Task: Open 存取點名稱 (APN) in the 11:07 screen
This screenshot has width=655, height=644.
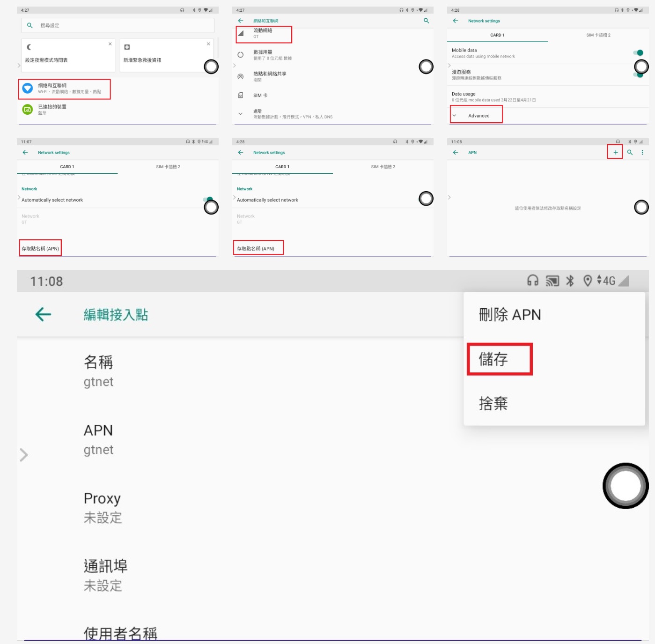Action: [x=40, y=248]
